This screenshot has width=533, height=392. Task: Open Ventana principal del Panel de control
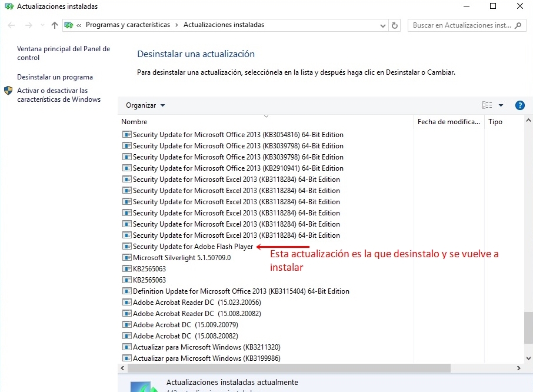[x=64, y=53]
